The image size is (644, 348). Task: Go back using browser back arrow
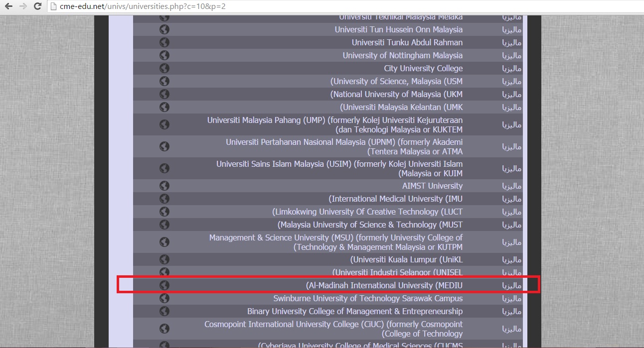point(8,6)
